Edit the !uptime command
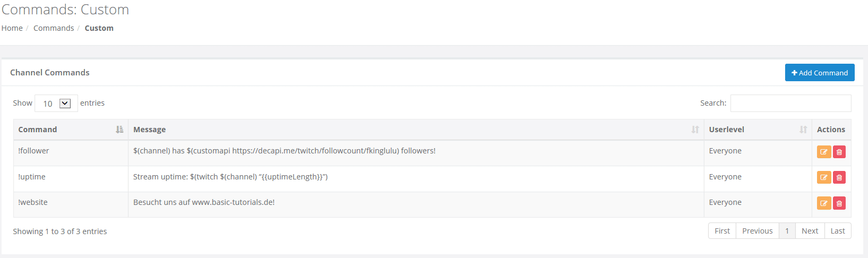 coord(823,177)
